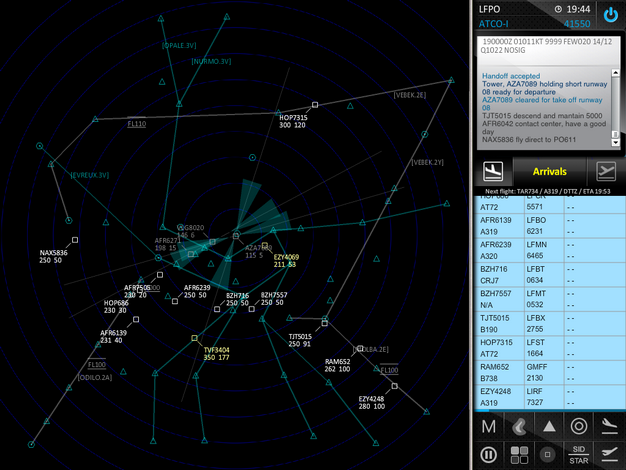626x470 pixels.
Task: Toggle SID/STAR routes button
Action: pos(578,455)
